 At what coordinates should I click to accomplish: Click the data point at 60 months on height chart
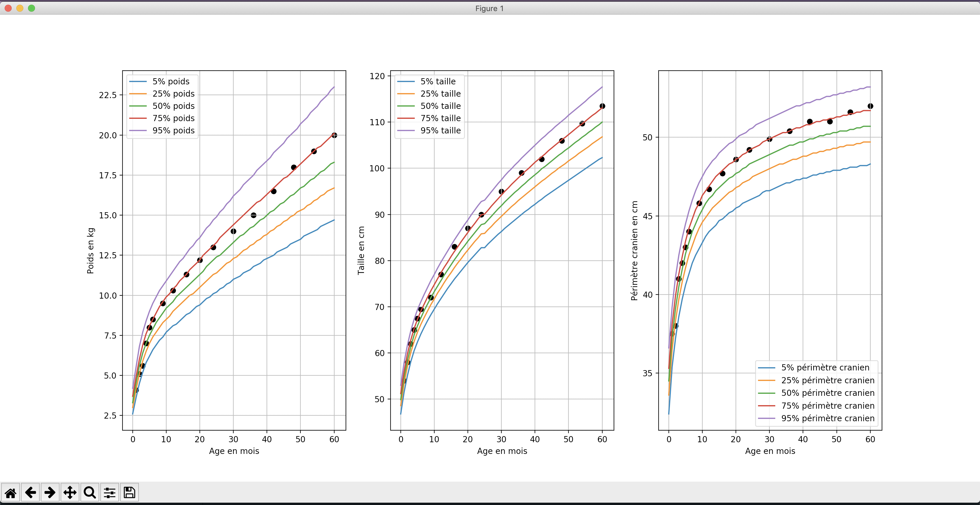602,106
